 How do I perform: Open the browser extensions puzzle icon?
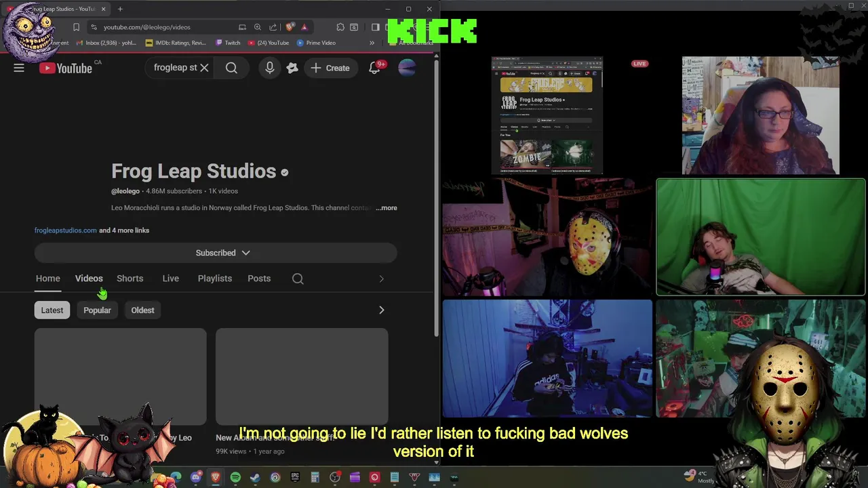tap(340, 27)
